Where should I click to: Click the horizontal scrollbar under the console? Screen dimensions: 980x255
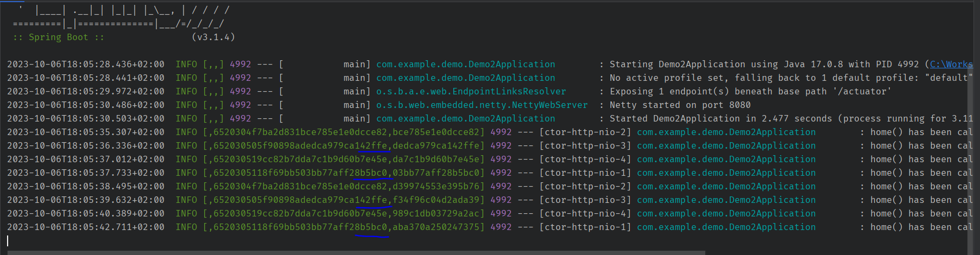pyautogui.click(x=355, y=253)
